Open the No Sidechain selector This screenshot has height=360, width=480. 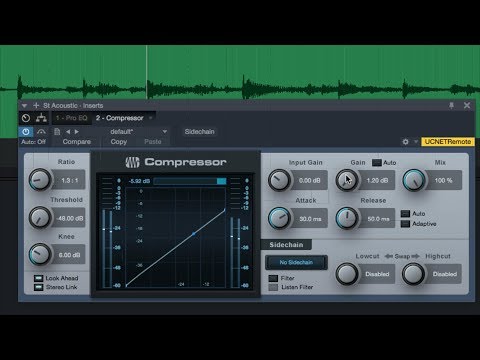296,262
